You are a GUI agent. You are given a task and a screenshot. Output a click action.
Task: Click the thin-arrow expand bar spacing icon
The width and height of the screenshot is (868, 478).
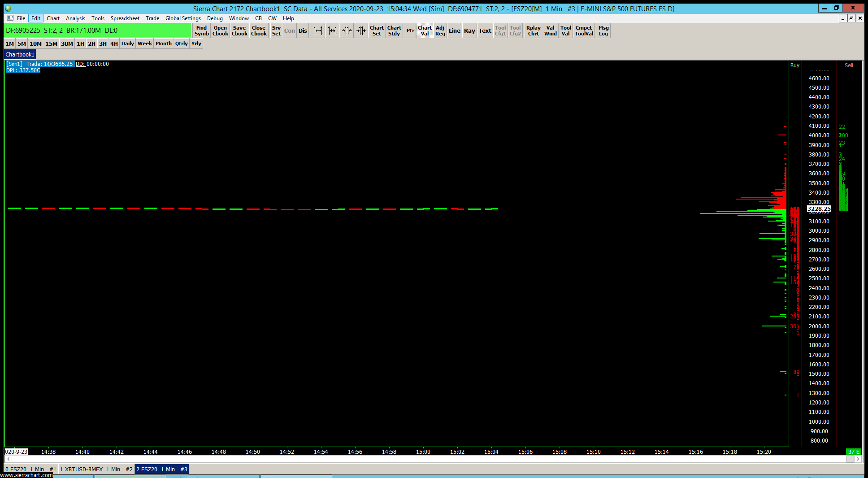(x=318, y=30)
